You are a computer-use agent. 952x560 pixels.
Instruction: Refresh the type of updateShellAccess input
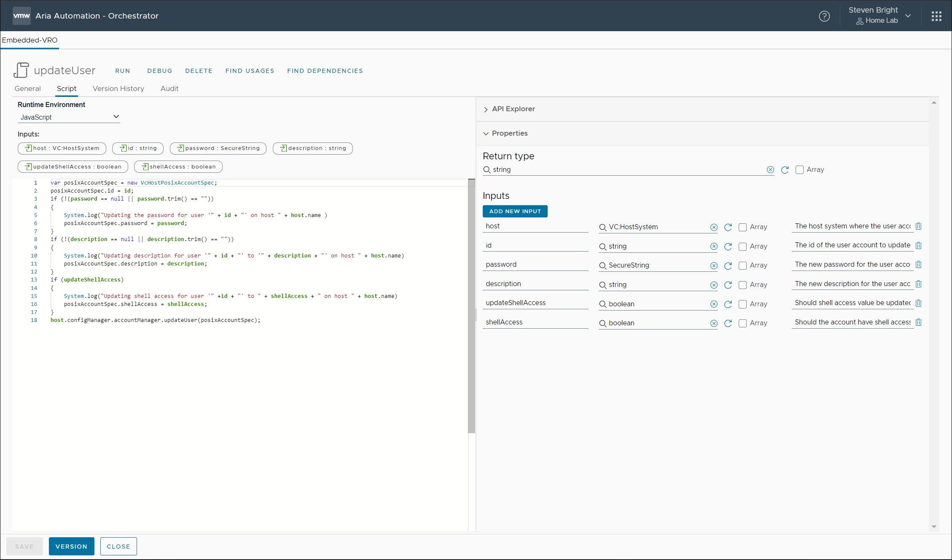tap(728, 304)
